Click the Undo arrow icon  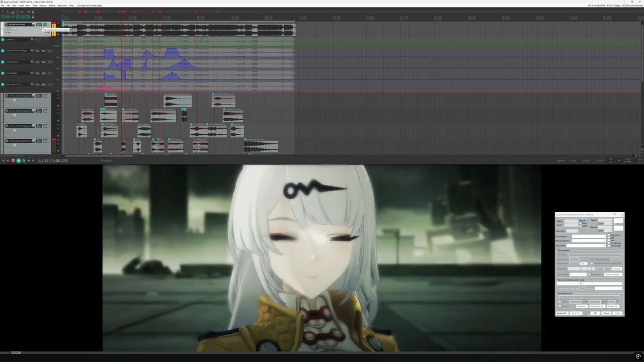(23, 12)
